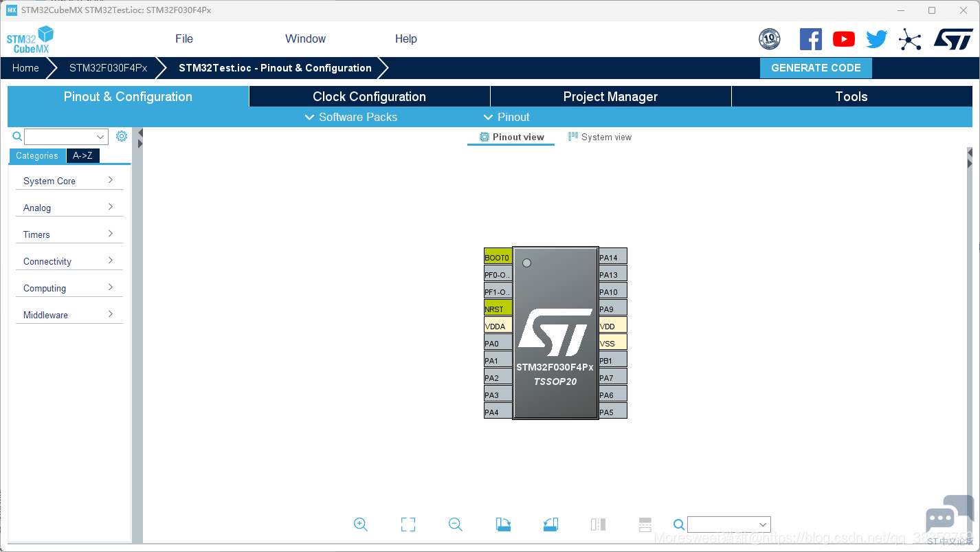Expand the Middleware category

pyautogui.click(x=69, y=315)
